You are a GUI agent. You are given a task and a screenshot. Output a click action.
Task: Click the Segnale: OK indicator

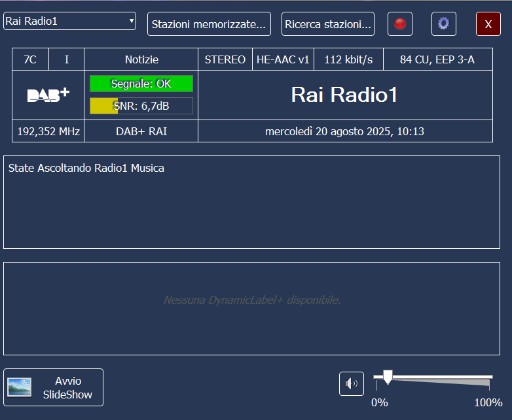[x=141, y=84]
